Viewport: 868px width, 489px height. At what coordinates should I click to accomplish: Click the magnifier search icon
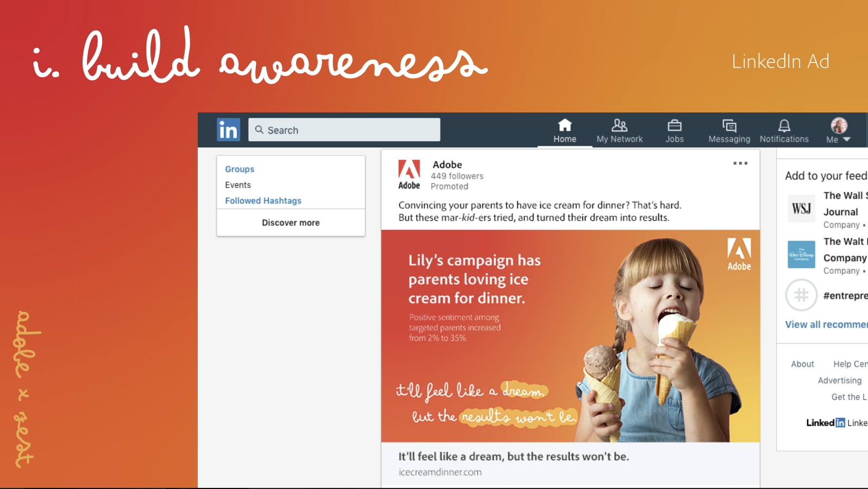(x=260, y=130)
